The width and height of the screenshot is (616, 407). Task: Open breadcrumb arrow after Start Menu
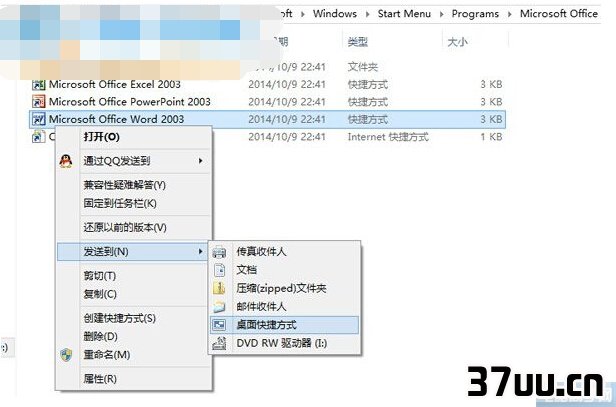pos(441,14)
